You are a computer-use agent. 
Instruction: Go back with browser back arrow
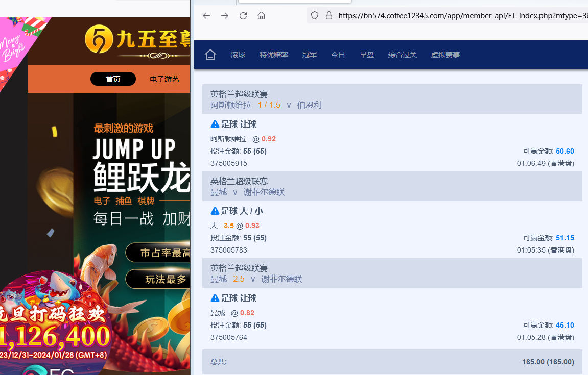(x=206, y=16)
